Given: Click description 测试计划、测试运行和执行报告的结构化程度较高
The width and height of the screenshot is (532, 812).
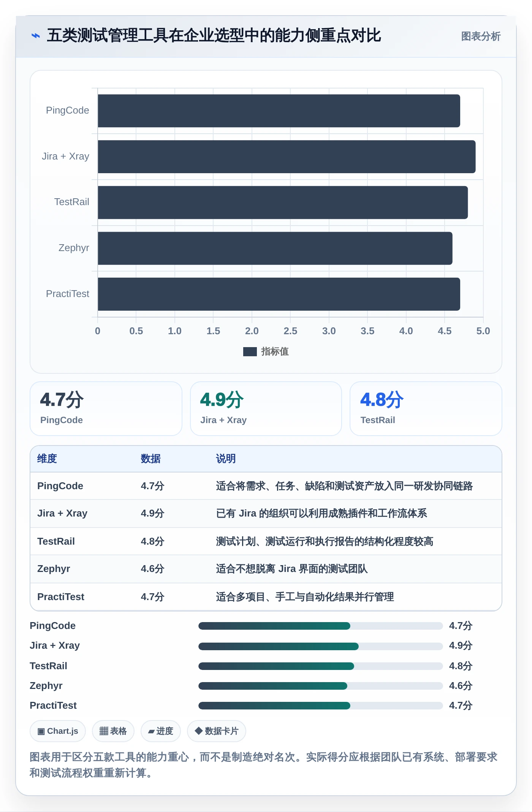Looking at the screenshot, I should tap(325, 542).
